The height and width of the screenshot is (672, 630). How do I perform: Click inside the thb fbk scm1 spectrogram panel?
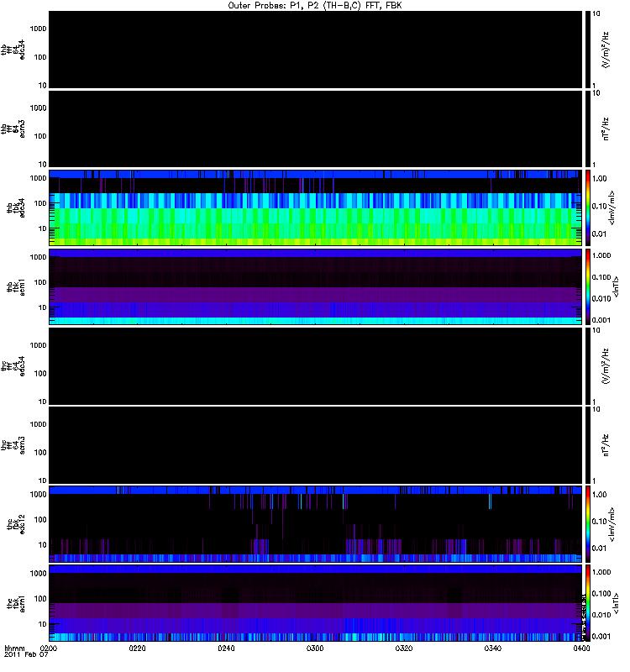[315, 286]
